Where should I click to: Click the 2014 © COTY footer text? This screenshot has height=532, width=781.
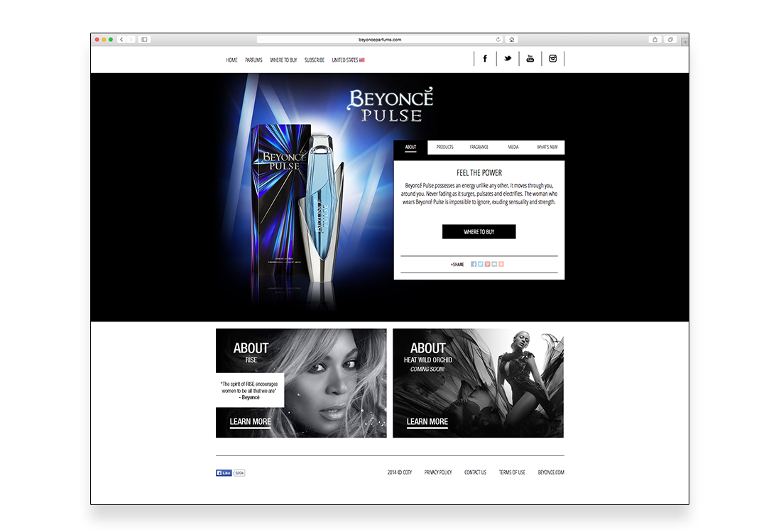click(400, 473)
